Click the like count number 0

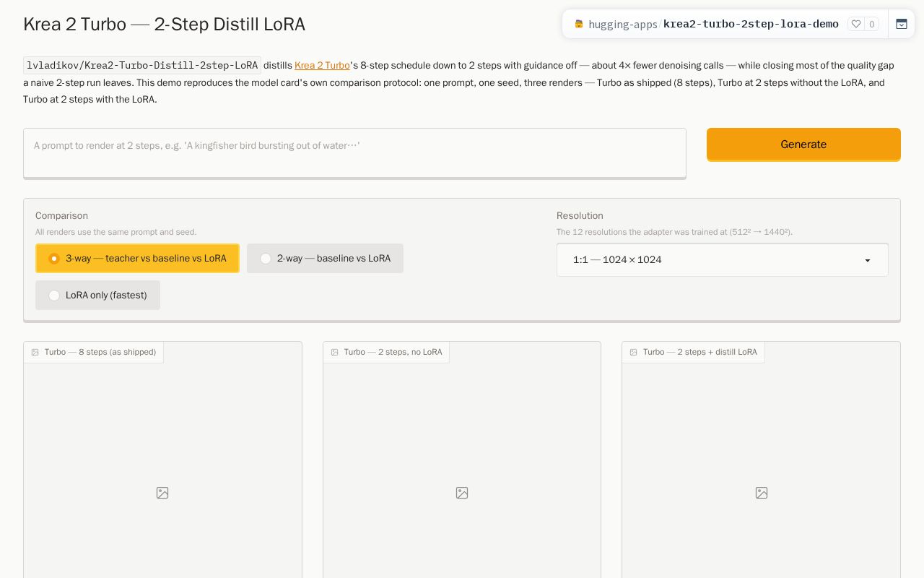872,24
